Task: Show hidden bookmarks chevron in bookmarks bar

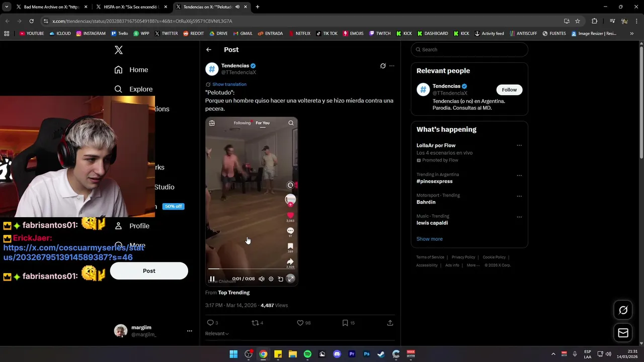Action: [x=631, y=34]
